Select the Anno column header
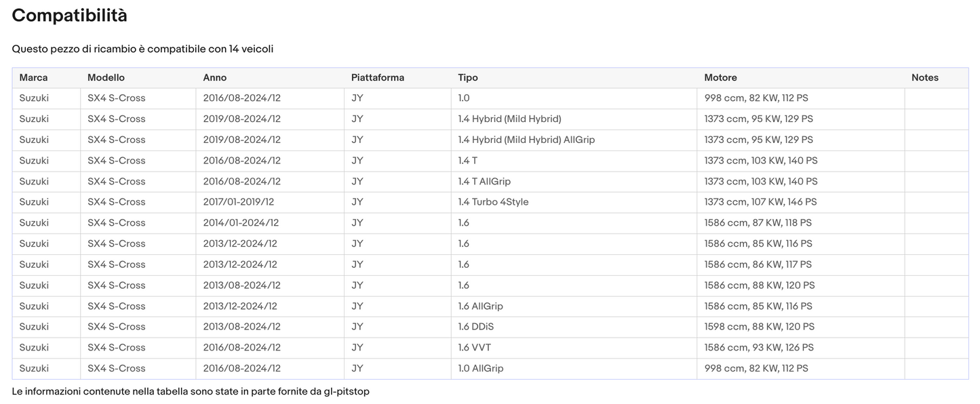 click(215, 78)
